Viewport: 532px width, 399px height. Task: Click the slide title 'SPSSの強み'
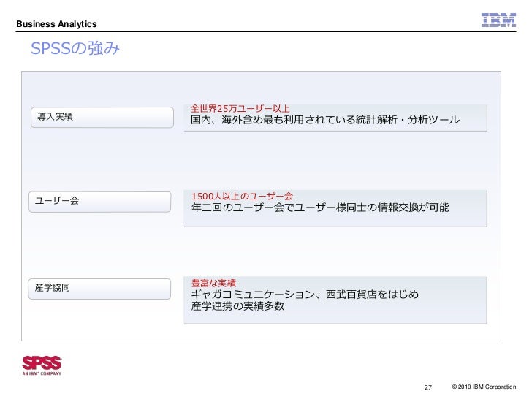click(x=75, y=47)
